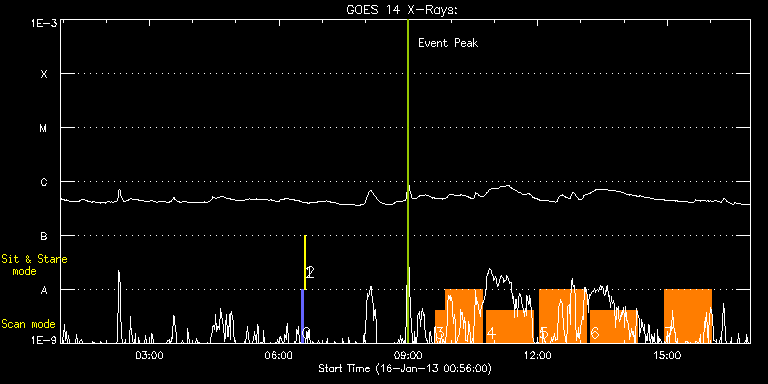Click orange observation block labeled 7
The image size is (768, 384).
(688, 316)
